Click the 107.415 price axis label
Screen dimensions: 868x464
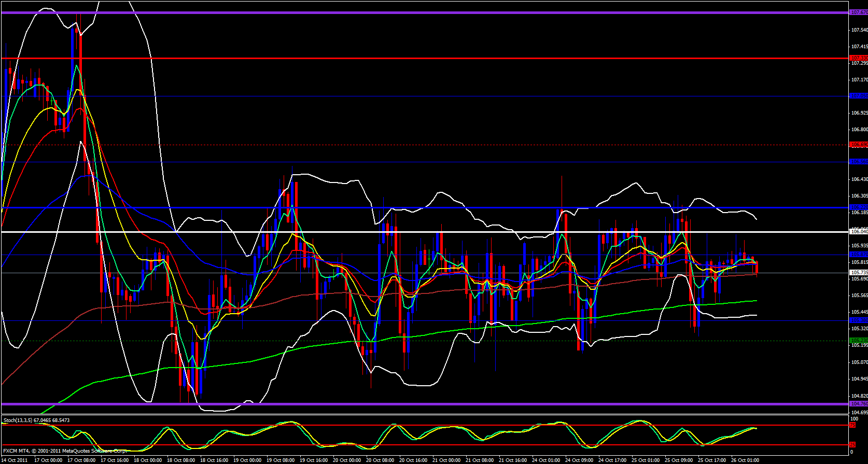(x=859, y=47)
